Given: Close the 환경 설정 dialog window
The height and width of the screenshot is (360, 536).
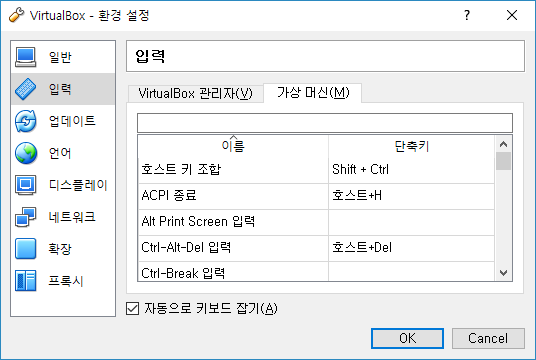Looking at the screenshot, I should pyautogui.click(x=512, y=15).
